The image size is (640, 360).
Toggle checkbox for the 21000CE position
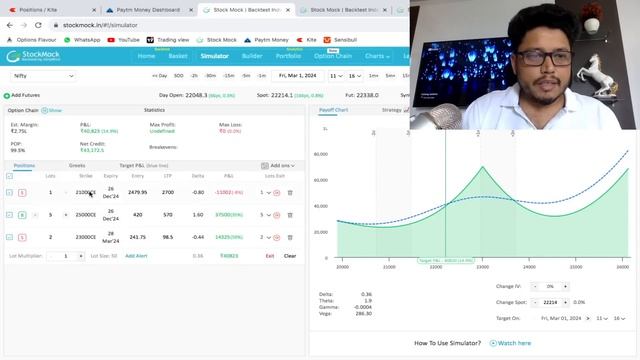9,192
